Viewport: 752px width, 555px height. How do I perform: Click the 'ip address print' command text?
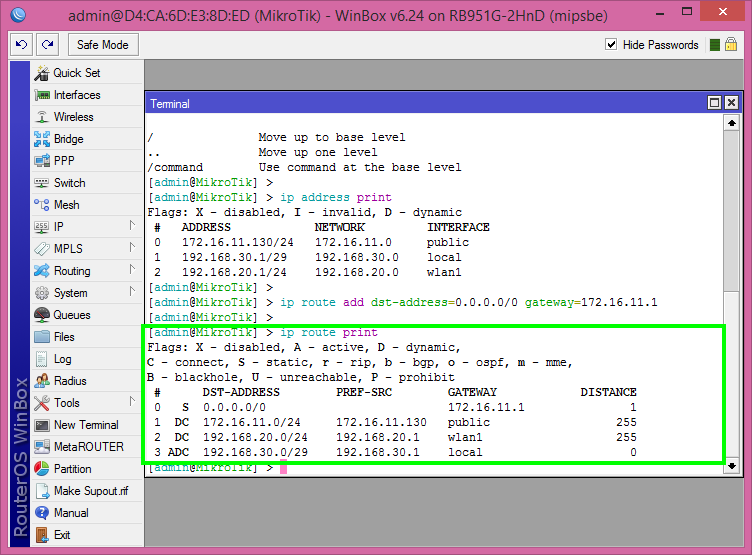coord(336,197)
